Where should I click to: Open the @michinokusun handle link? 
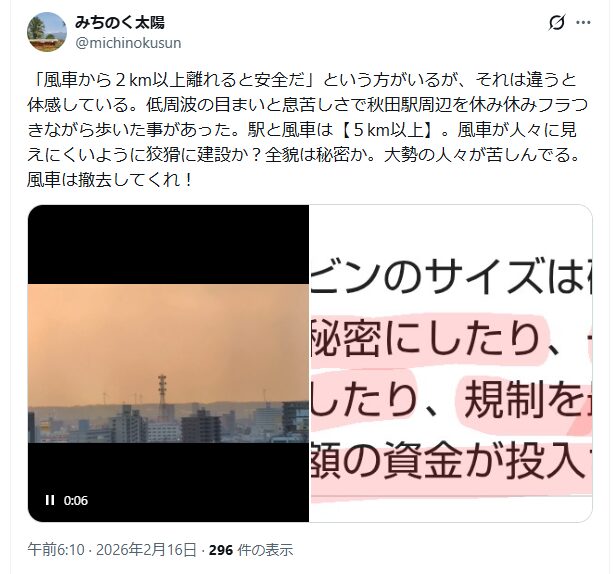tap(128, 43)
